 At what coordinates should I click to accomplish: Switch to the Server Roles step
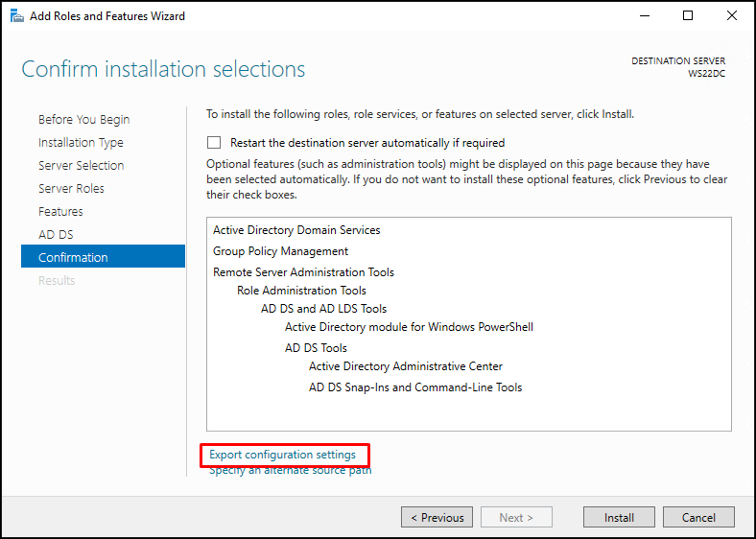(x=71, y=189)
